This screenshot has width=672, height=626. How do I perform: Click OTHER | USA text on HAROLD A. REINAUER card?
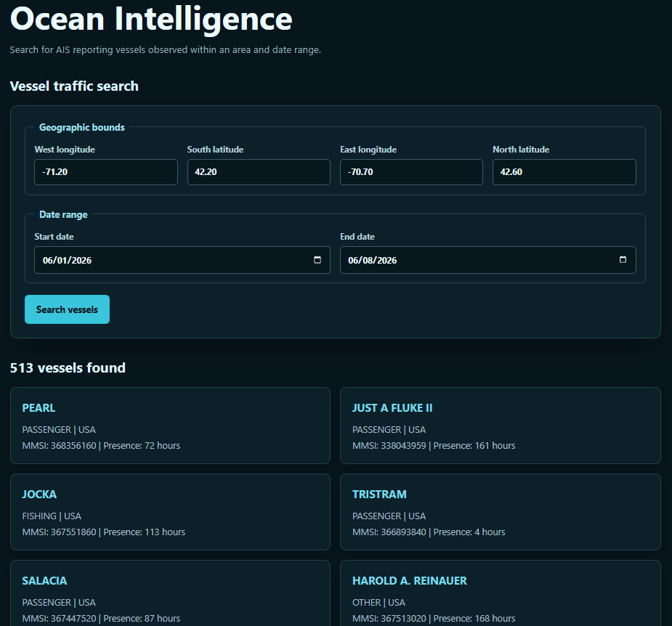[378, 603]
